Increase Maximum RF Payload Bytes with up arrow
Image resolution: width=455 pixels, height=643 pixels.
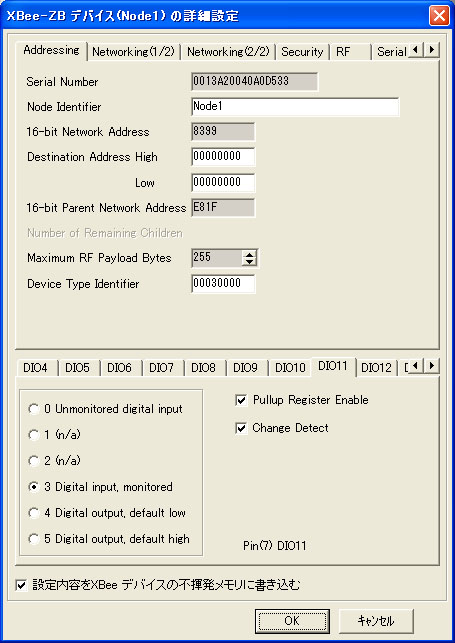[x=249, y=254]
